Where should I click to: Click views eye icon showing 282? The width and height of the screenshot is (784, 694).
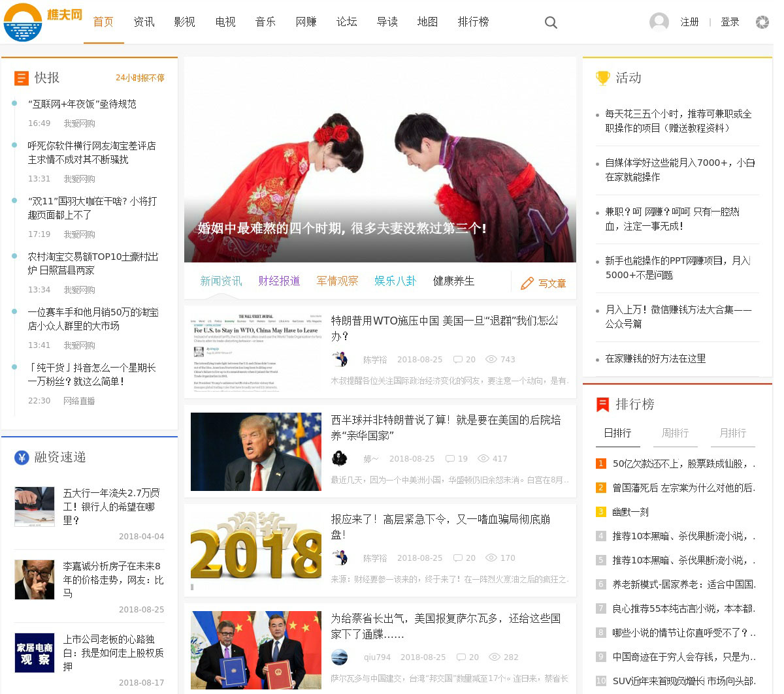(x=495, y=657)
